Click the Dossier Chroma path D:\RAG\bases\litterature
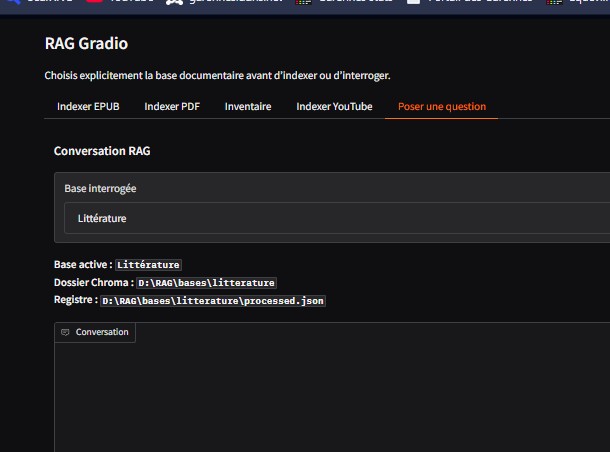The height and width of the screenshot is (452, 610). 206,283
